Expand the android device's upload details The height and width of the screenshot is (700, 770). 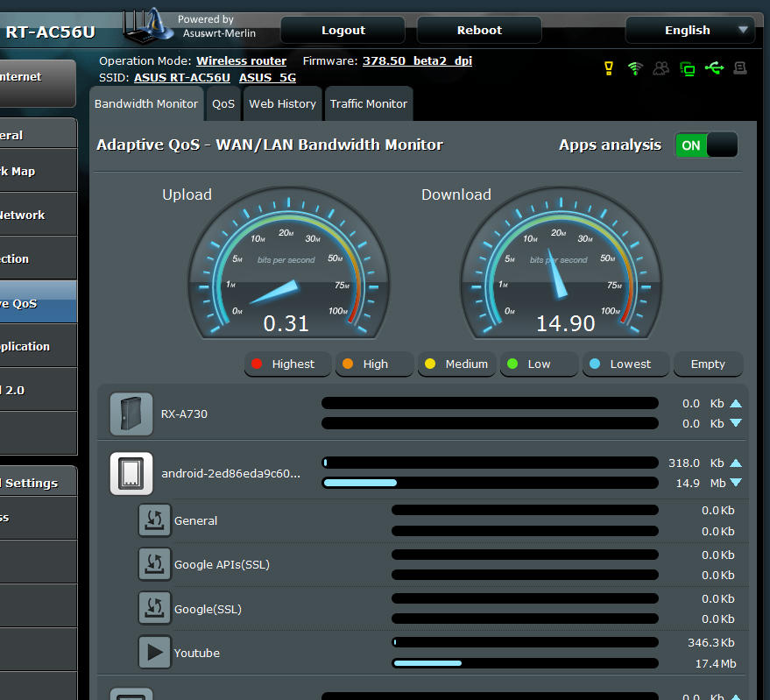(735, 462)
